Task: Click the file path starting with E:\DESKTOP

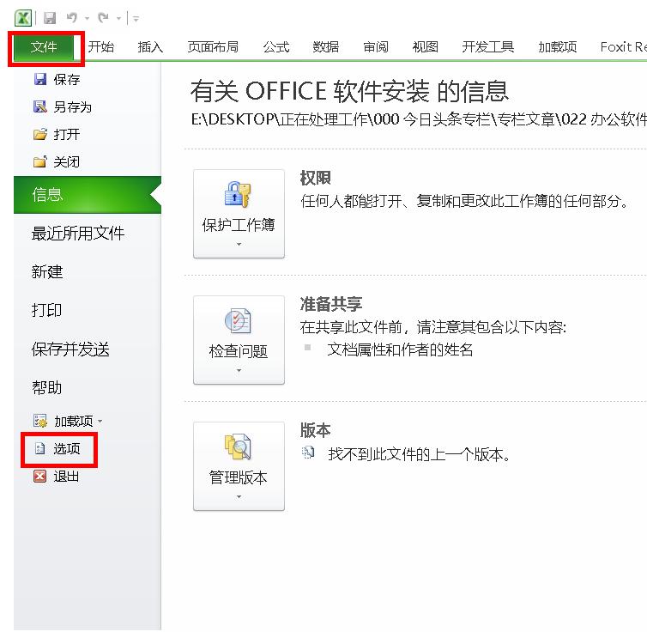Action: tap(419, 119)
